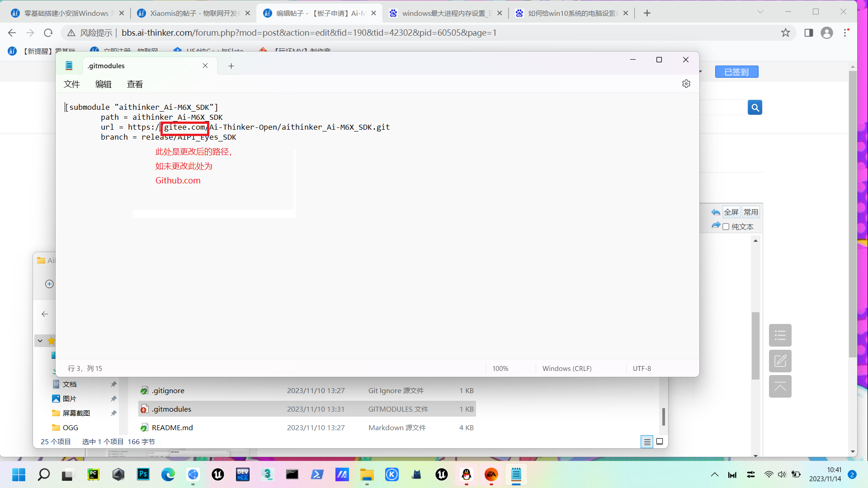Select .gitmodules file in Explorer
This screenshot has width=868, height=488.
pyautogui.click(x=307, y=409)
